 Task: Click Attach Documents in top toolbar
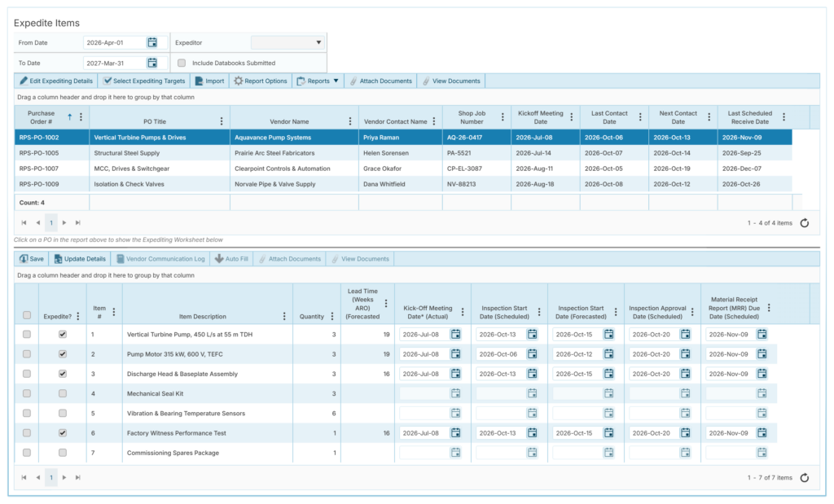[381, 81]
